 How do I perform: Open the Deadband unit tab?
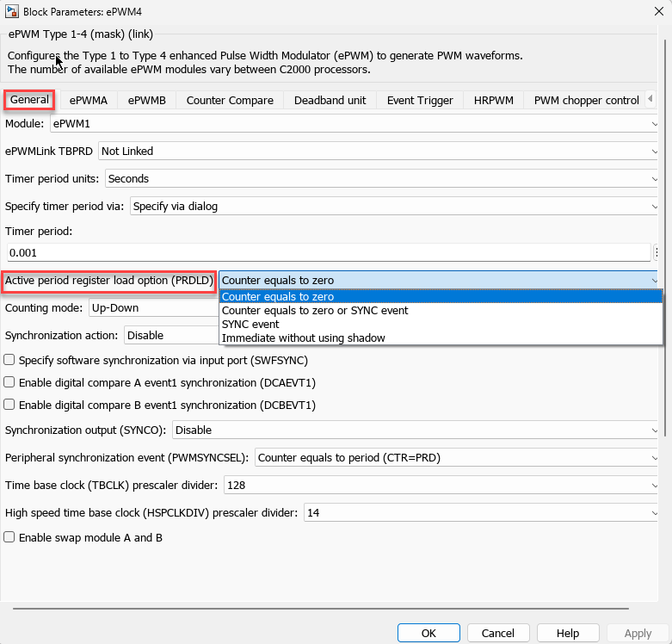click(330, 101)
